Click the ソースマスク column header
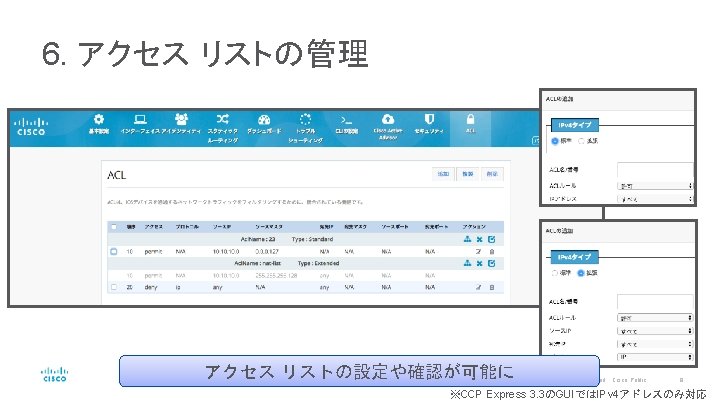 (269, 227)
